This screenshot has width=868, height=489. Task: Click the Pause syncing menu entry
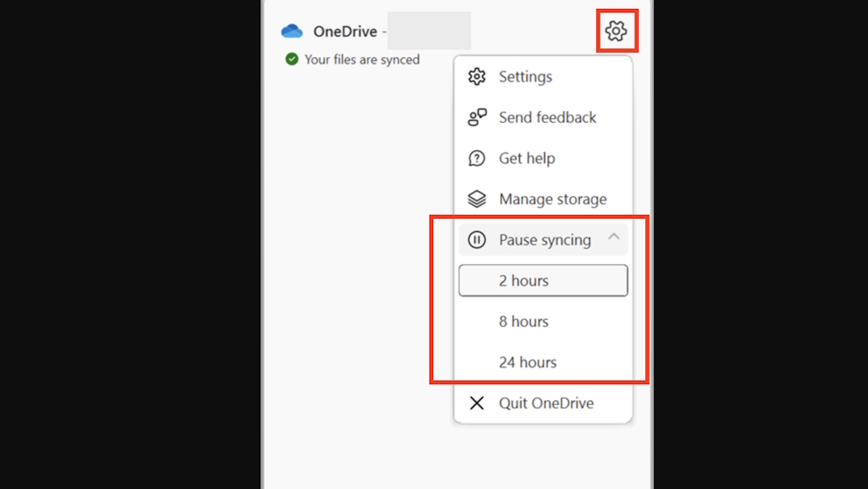point(543,240)
